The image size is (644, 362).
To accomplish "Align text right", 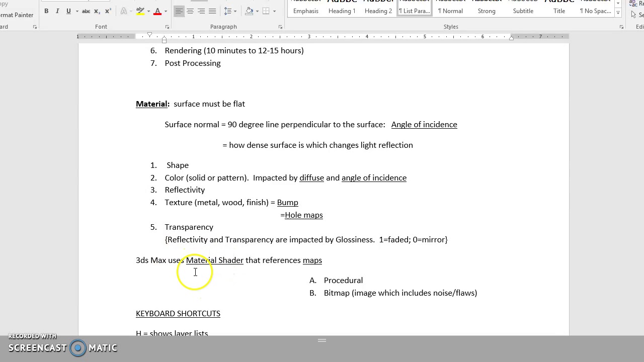I will (x=201, y=11).
